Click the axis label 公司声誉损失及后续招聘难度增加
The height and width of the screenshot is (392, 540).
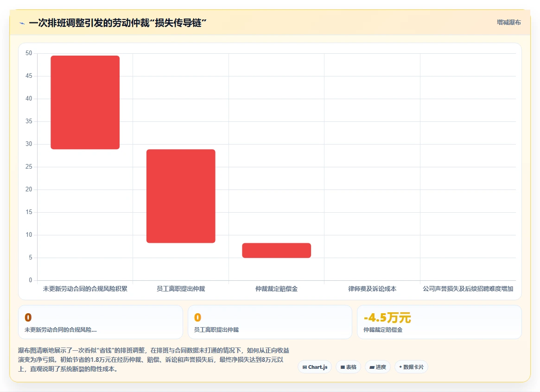coord(468,289)
